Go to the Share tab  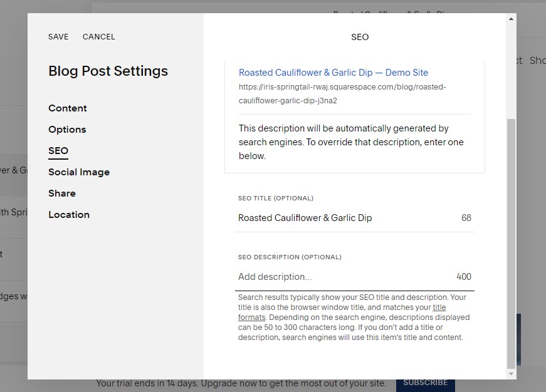[62, 193]
